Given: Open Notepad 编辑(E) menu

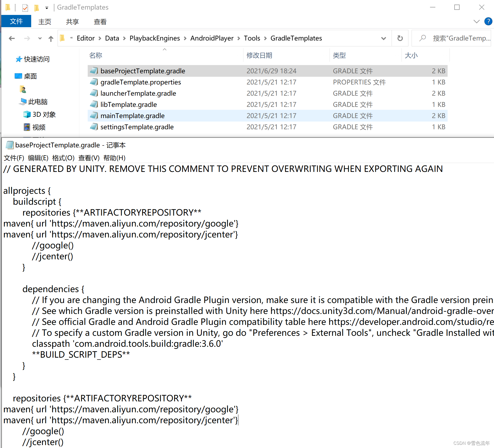Looking at the screenshot, I should coord(38,158).
